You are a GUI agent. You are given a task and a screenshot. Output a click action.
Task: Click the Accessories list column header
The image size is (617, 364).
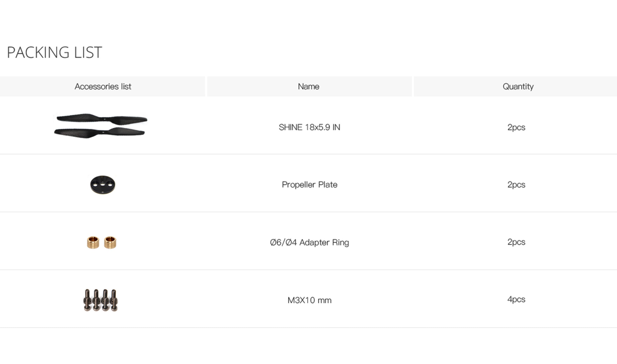pyautogui.click(x=103, y=87)
